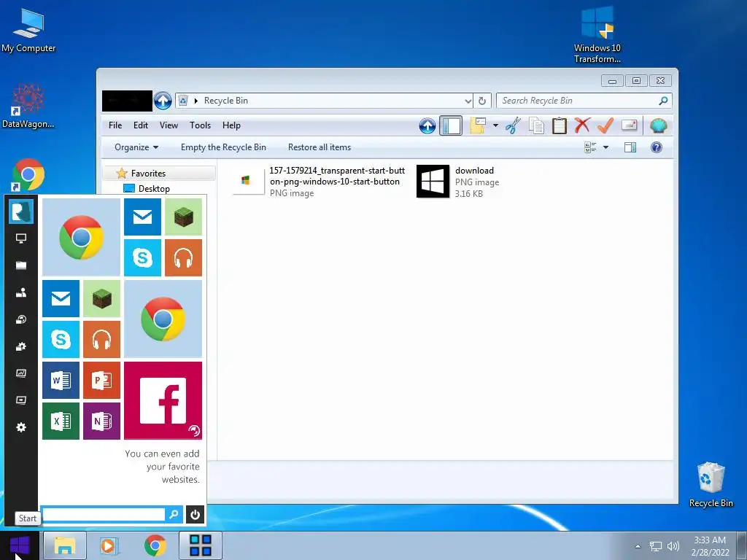Click the Start menu search box
Screen dimensions: 747x560
click(104, 514)
